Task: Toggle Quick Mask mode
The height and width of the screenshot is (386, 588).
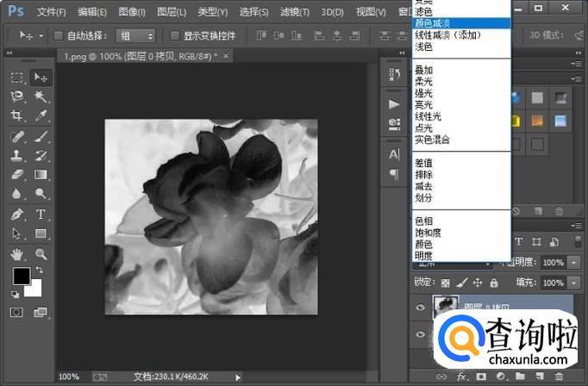Action: (x=16, y=312)
